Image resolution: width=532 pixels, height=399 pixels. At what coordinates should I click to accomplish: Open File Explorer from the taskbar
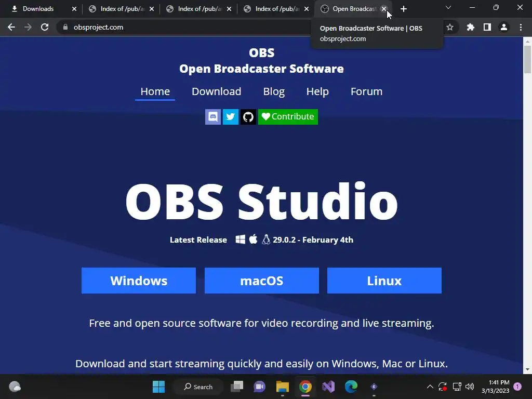coord(282,387)
